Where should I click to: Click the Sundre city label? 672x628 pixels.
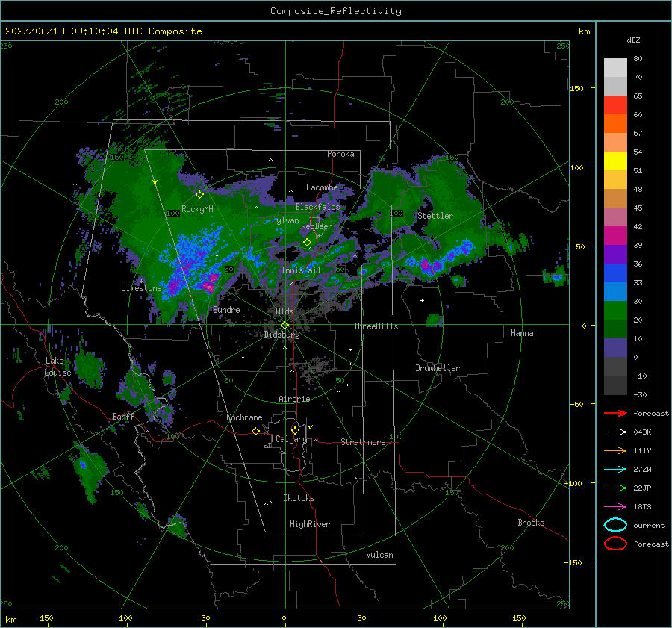coord(226,309)
